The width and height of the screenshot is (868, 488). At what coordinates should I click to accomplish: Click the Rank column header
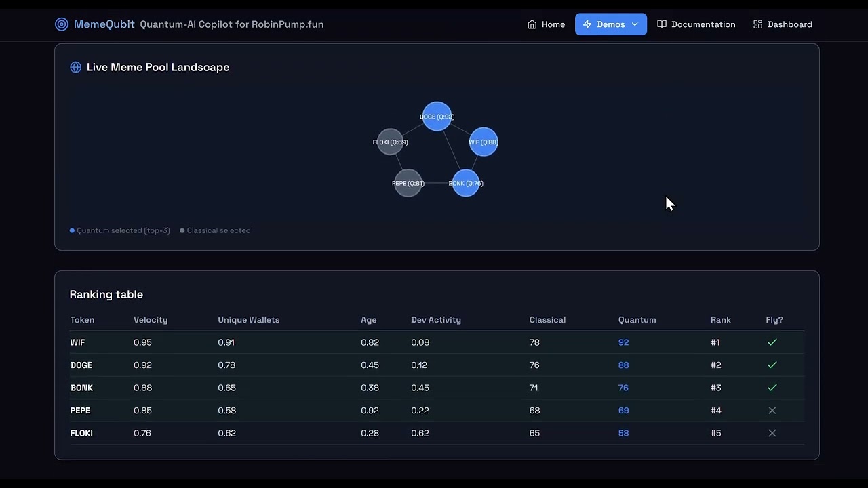coord(721,320)
